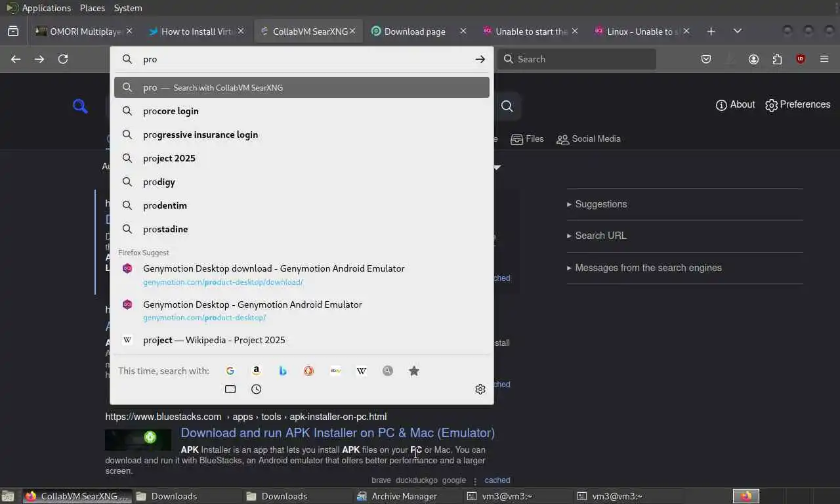
Task: Open the Firefox View icon
Action: (x=13, y=31)
